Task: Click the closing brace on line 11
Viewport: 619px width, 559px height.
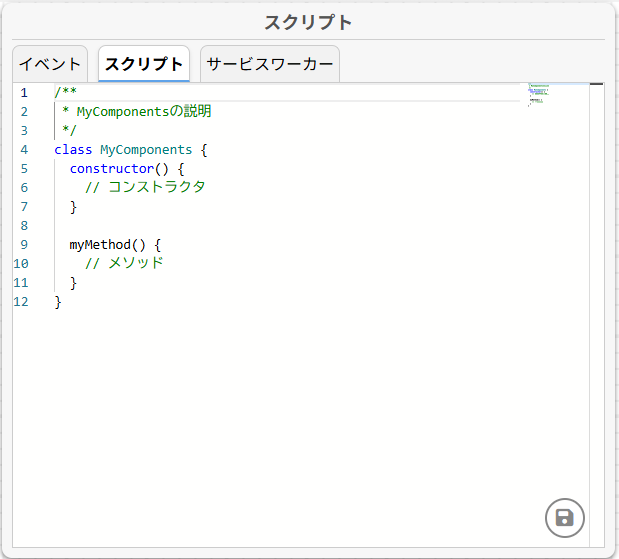Action: [73, 283]
